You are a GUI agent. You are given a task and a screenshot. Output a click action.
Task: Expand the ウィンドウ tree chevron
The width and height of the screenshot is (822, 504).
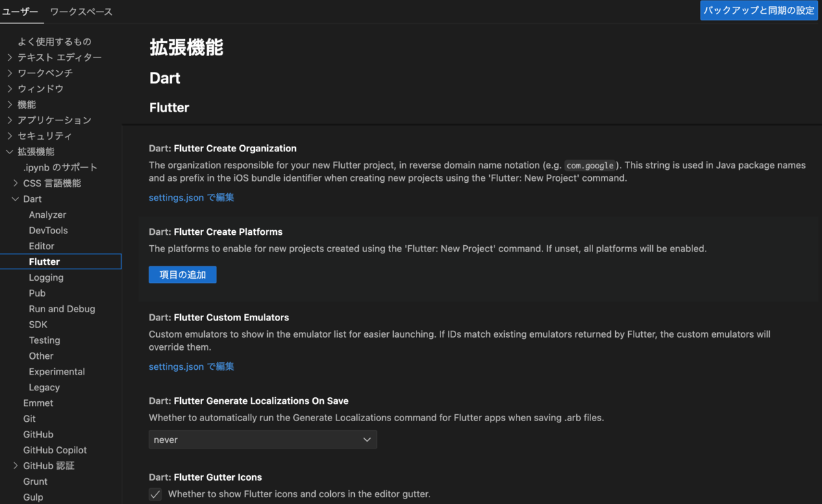(10, 89)
